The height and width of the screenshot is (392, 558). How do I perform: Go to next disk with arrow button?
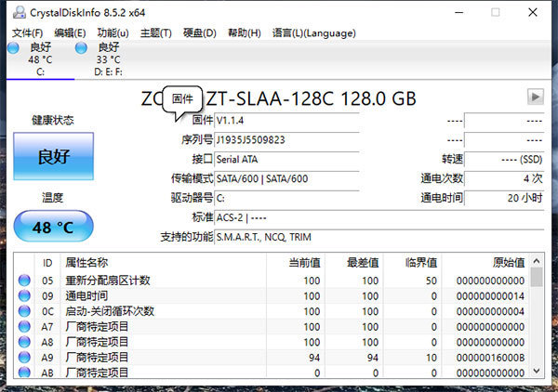536,97
